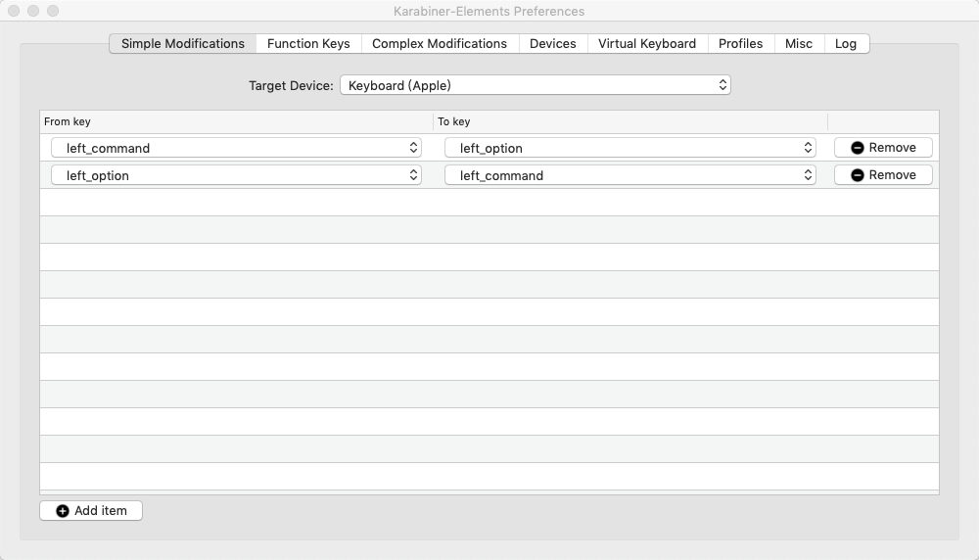Open the left_option To key dropdown in first row
Image resolution: width=979 pixels, height=560 pixels.
pos(629,148)
